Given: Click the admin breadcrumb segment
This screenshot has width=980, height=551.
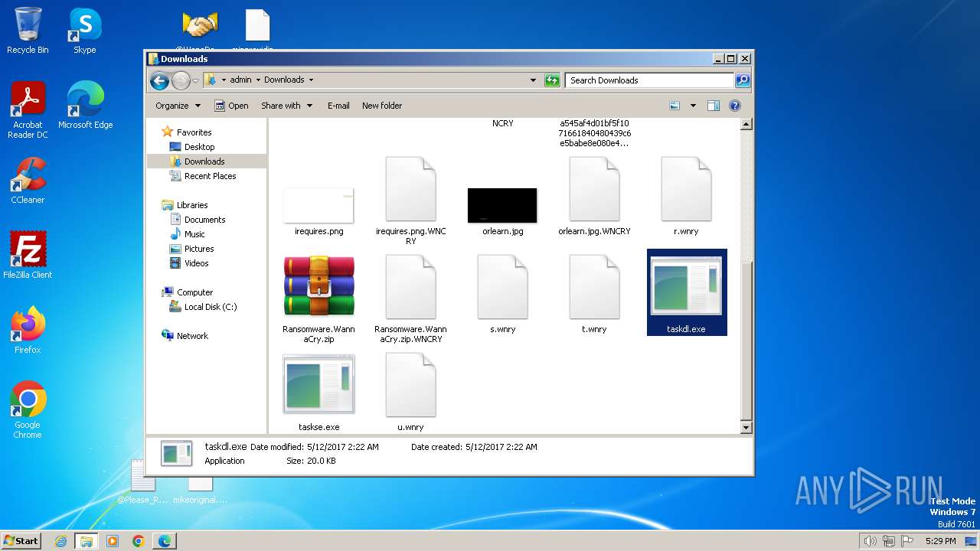Looking at the screenshot, I should click(x=240, y=80).
